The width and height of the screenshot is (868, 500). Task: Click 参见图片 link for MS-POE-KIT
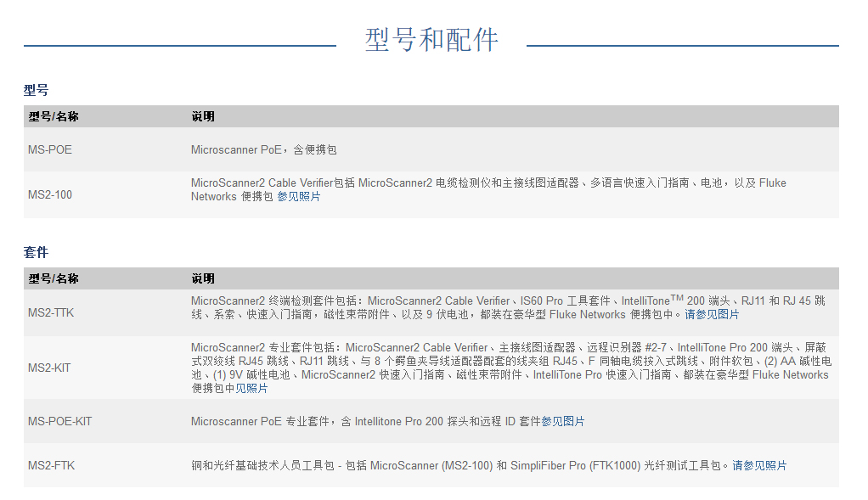[563, 421]
